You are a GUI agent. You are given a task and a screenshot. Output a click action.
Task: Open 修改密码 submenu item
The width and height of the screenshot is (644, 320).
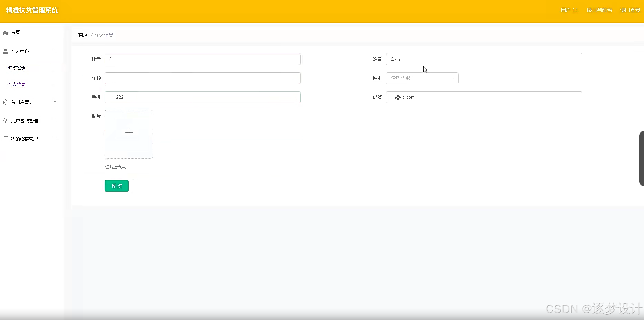tap(17, 68)
